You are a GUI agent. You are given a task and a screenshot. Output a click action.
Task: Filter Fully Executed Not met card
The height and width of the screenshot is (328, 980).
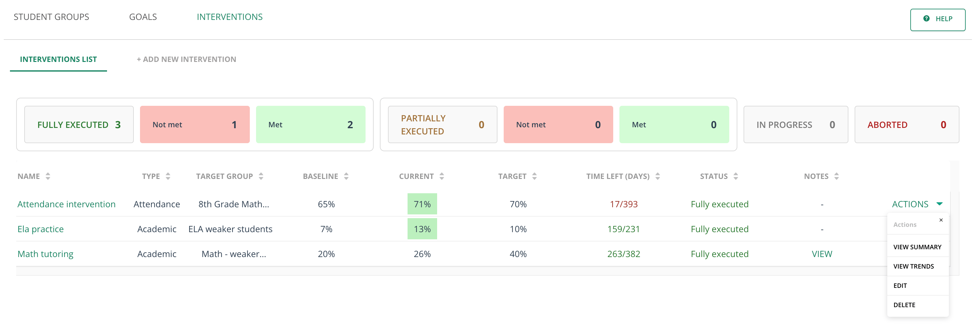point(195,125)
